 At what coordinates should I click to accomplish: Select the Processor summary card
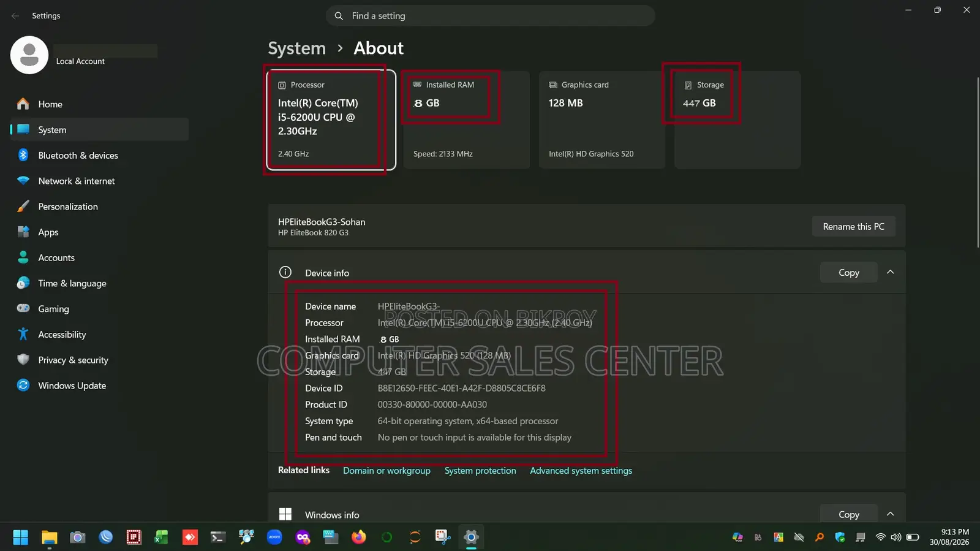pyautogui.click(x=331, y=120)
